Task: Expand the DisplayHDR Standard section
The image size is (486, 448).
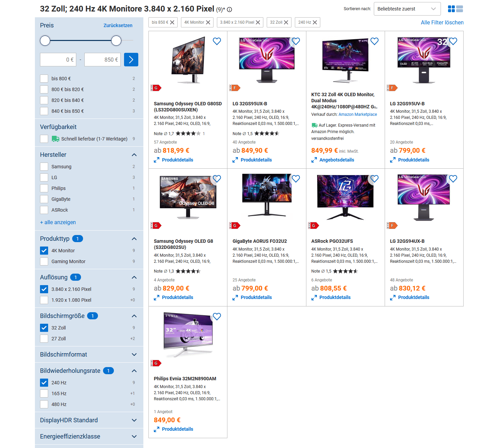Action: click(x=134, y=420)
